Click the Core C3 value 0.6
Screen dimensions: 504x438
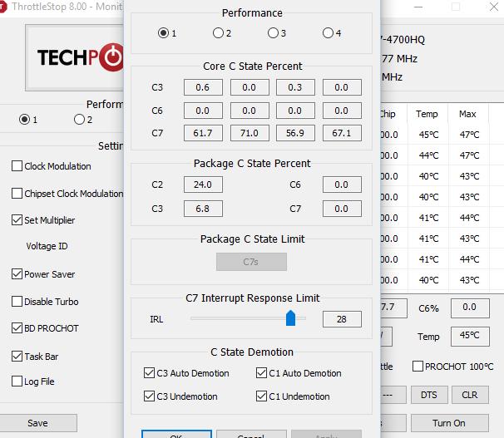pos(203,87)
